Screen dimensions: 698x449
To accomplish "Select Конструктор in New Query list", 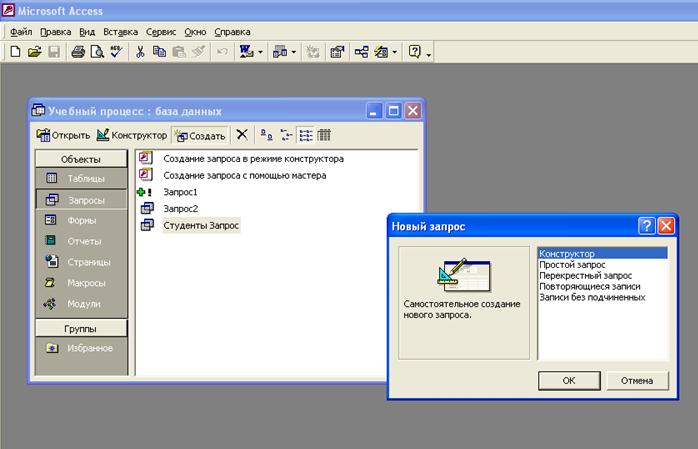I will [603, 254].
